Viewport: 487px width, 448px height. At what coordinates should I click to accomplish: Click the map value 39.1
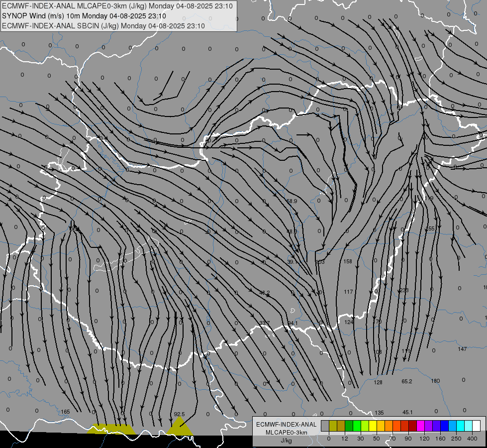(x=292, y=262)
